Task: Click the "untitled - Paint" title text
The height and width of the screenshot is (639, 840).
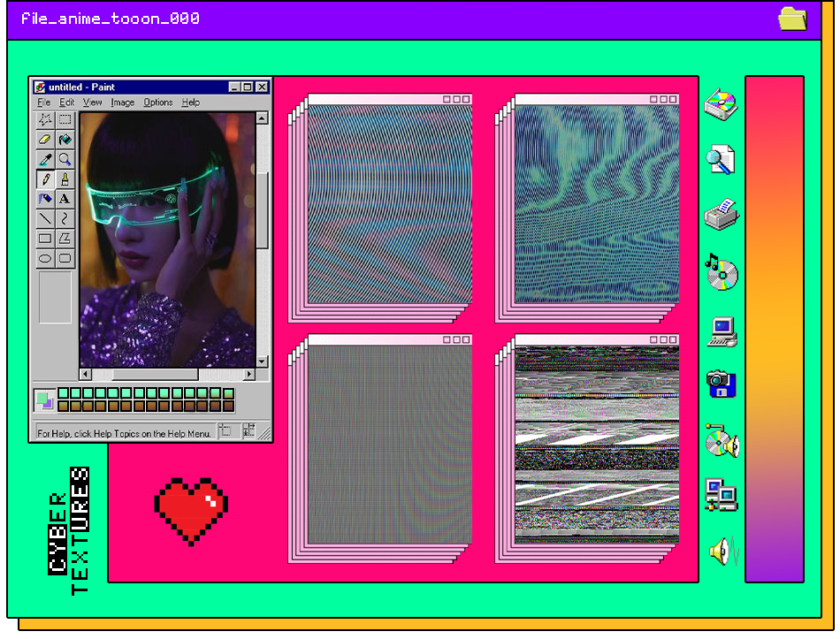Action: pyautogui.click(x=81, y=87)
